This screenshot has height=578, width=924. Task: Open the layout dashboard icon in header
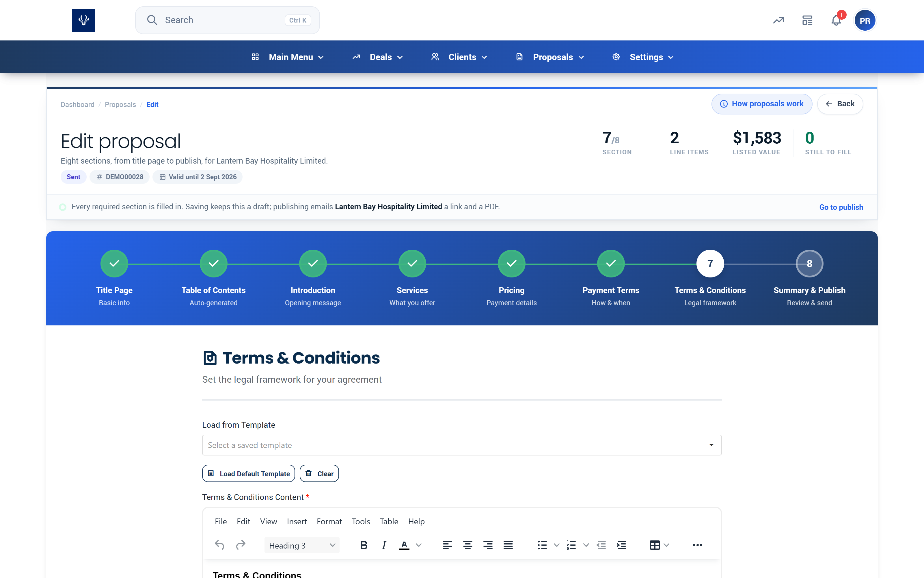[807, 20]
